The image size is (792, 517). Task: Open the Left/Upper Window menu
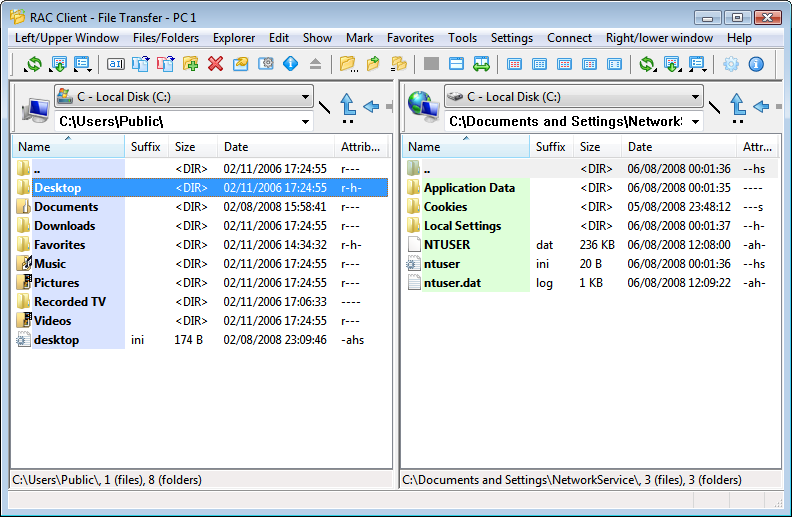(x=67, y=38)
